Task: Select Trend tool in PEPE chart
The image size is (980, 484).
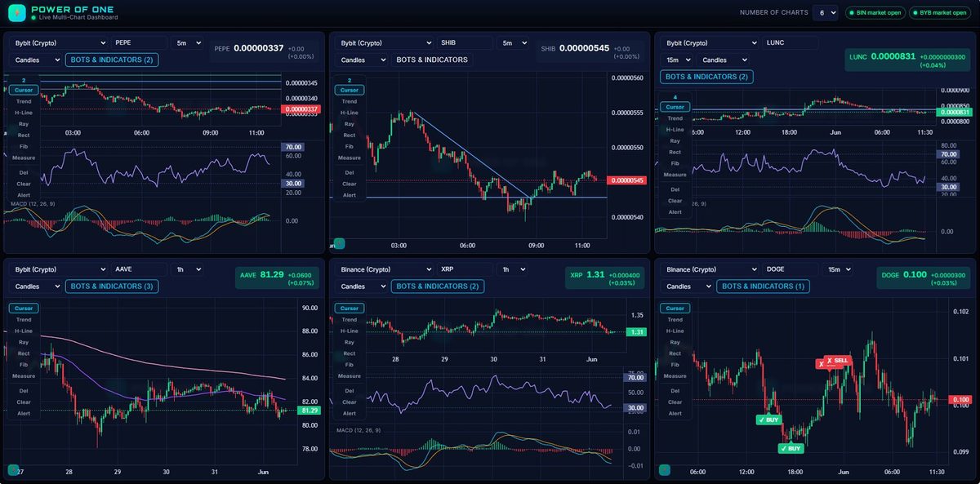Action: coord(24,101)
